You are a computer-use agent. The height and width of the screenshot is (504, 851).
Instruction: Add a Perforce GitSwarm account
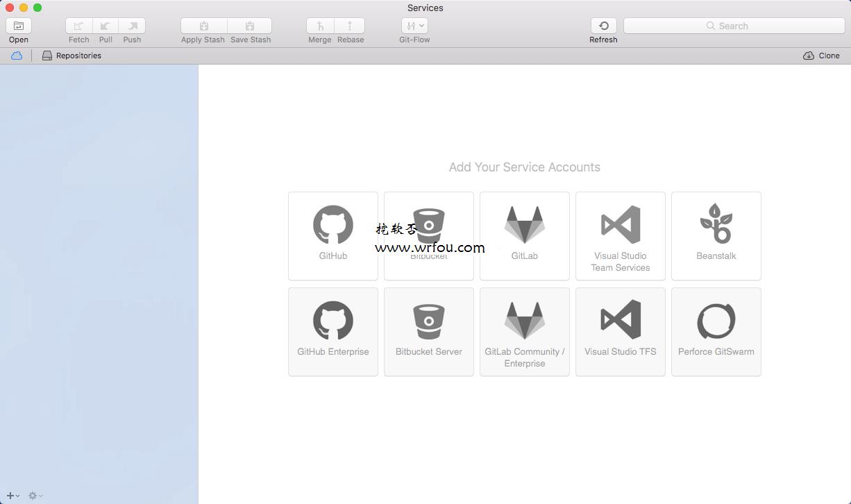click(x=716, y=332)
